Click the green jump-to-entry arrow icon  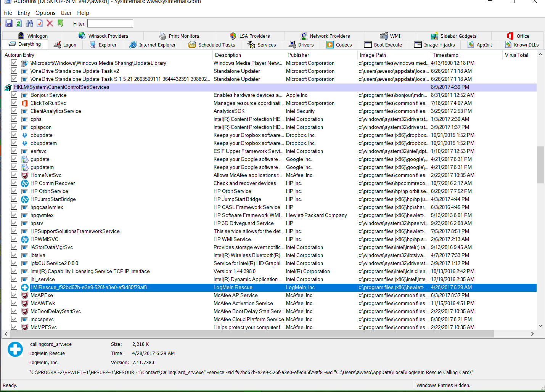pos(60,23)
